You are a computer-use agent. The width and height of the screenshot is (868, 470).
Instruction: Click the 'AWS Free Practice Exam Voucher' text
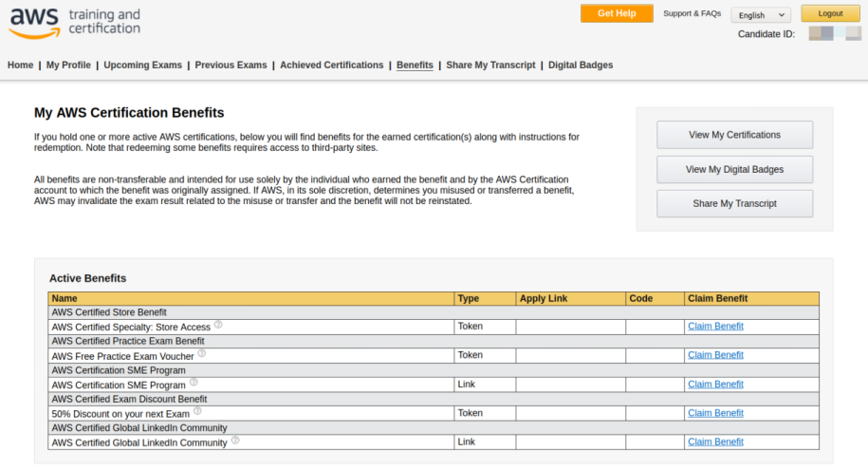click(x=122, y=356)
